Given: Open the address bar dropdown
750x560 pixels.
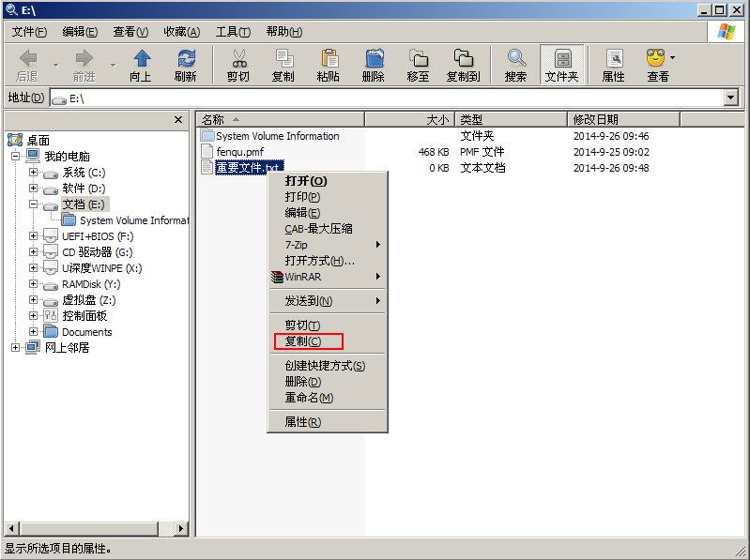Looking at the screenshot, I should [730, 98].
